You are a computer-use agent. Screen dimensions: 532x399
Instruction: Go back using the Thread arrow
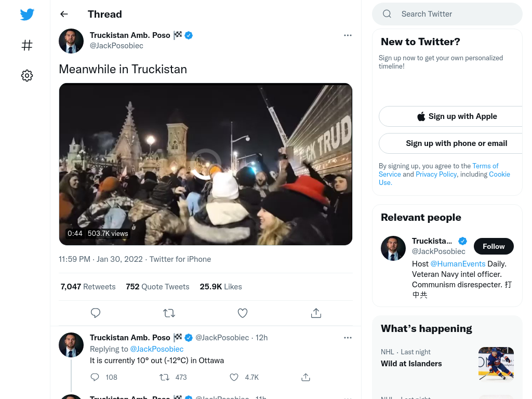coord(64,14)
